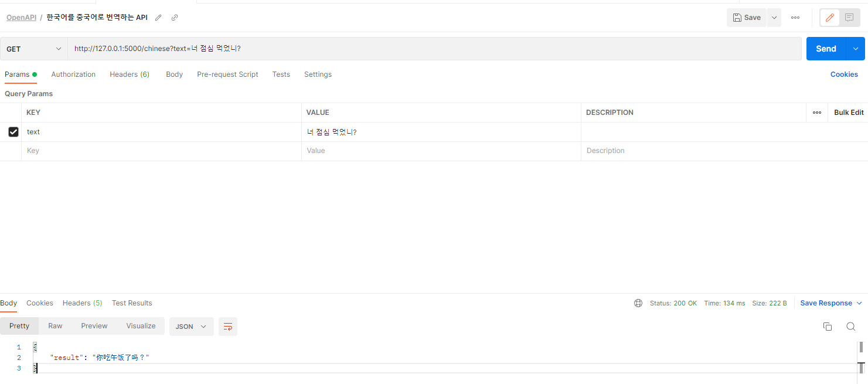Select the response Body tab

point(8,303)
